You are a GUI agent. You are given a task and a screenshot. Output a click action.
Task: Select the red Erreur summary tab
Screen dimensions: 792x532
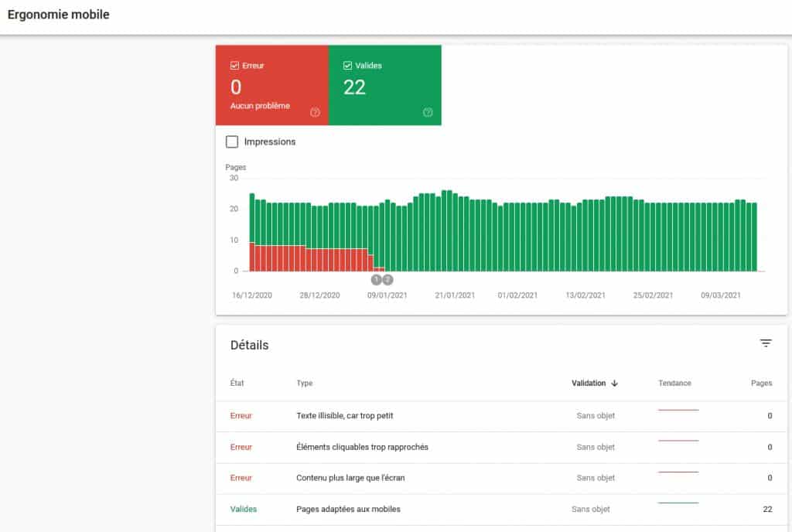coord(271,85)
